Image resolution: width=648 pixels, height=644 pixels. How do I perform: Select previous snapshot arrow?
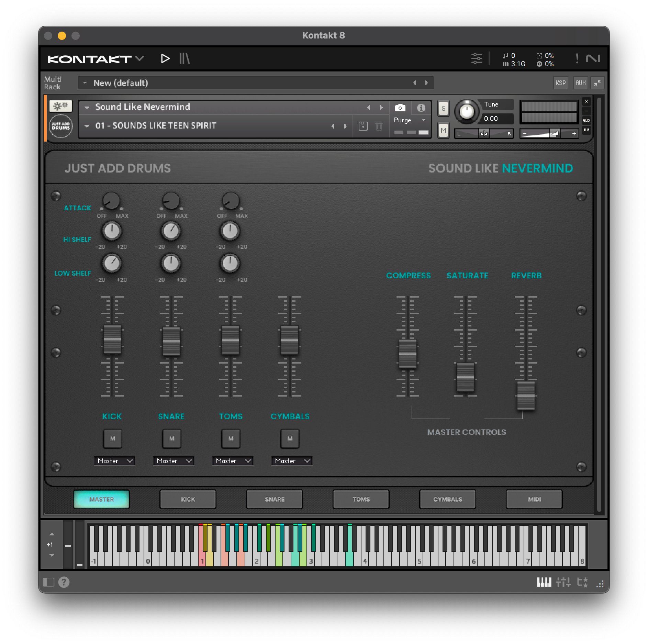333,126
